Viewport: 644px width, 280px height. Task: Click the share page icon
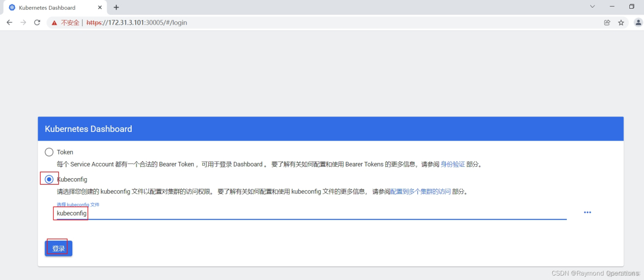607,23
